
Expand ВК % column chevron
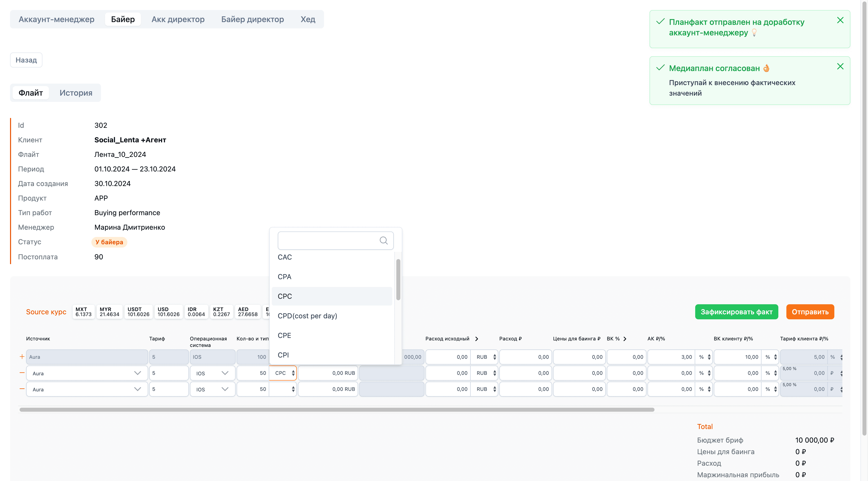tap(625, 339)
